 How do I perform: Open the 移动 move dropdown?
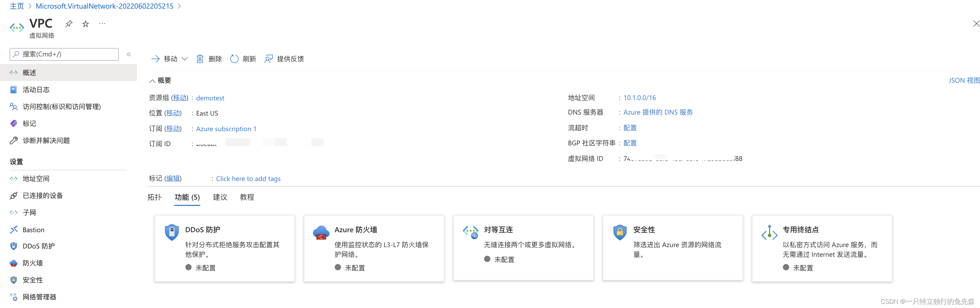[x=170, y=59]
